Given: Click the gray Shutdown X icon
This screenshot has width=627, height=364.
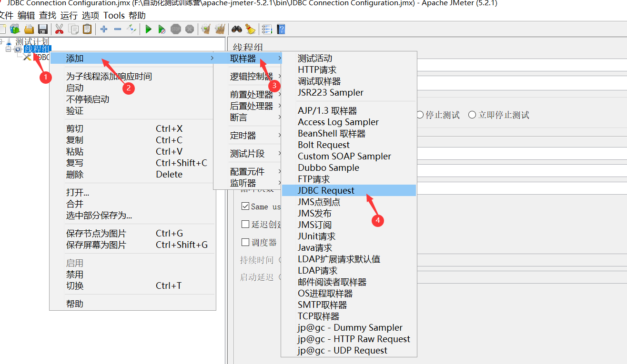Looking at the screenshot, I should [x=190, y=29].
